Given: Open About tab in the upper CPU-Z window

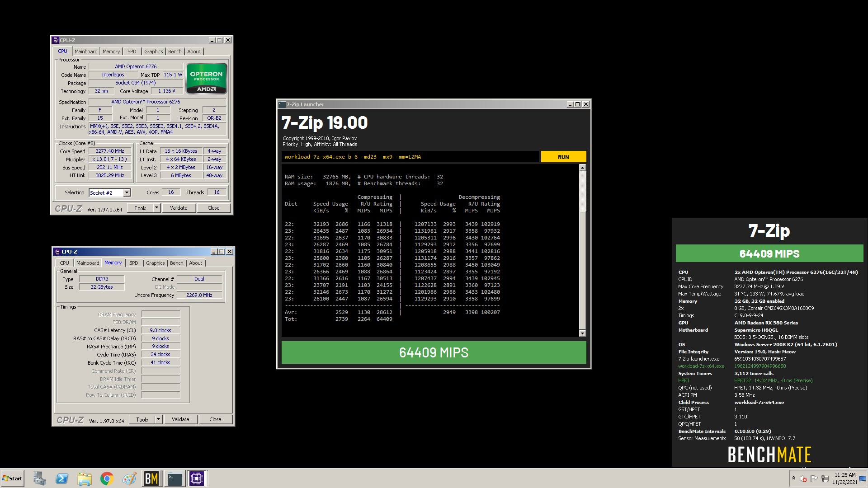Looking at the screenshot, I should click(x=194, y=52).
